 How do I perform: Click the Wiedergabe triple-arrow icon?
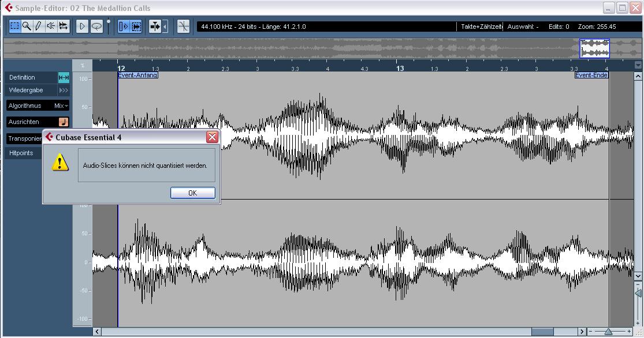pyautogui.click(x=64, y=90)
